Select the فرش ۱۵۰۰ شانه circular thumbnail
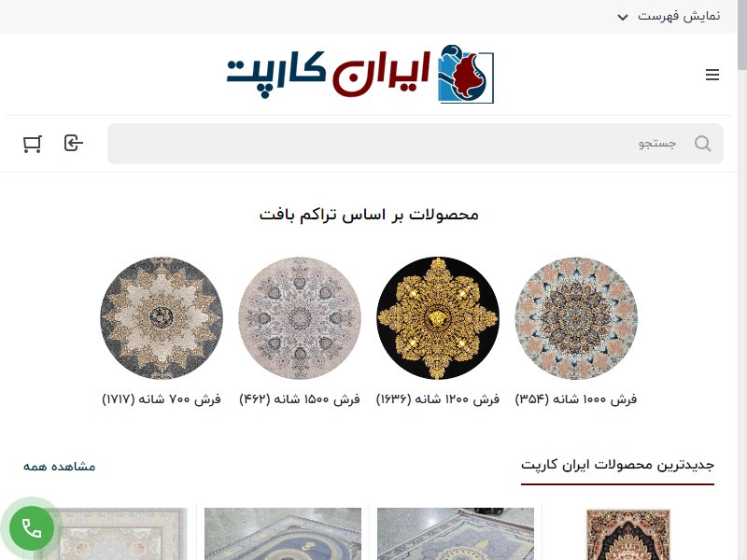 300,318
